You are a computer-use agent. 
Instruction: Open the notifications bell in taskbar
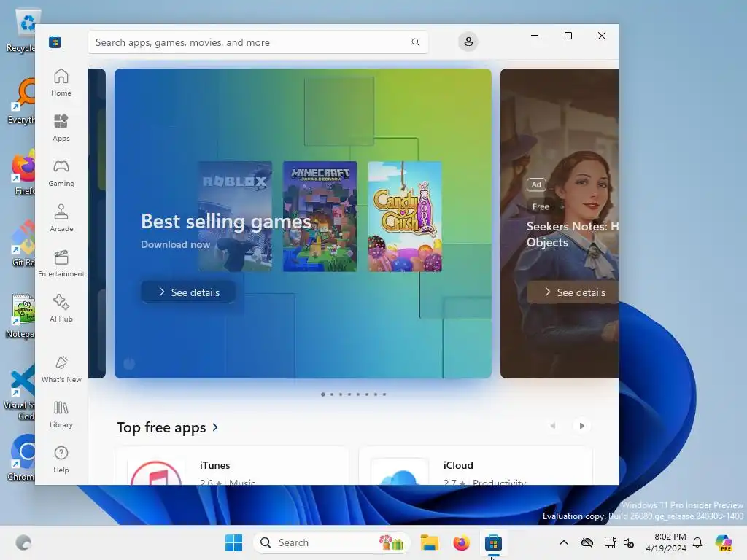click(697, 542)
